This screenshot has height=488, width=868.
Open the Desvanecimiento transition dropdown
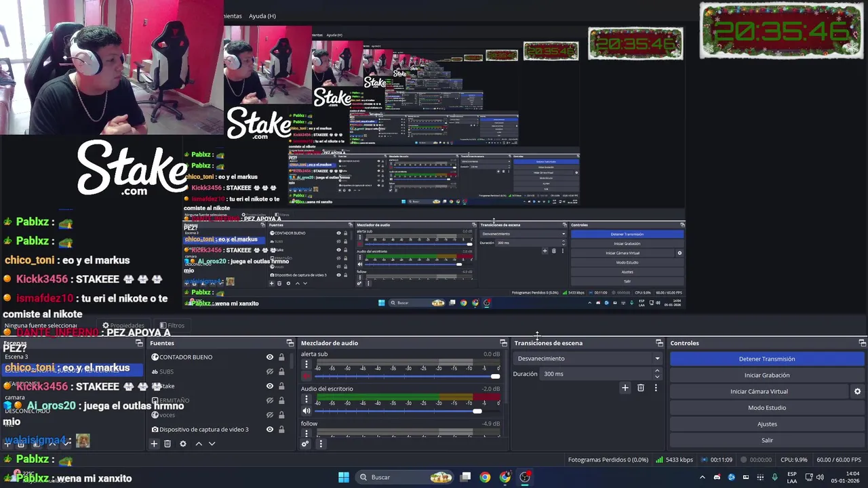[x=588, y=359]
